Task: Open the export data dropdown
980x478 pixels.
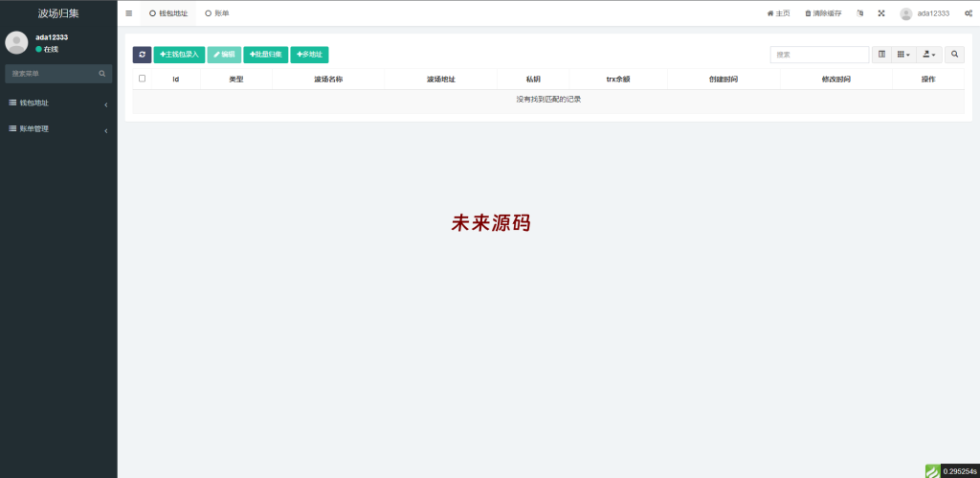Action: (928, 55)
